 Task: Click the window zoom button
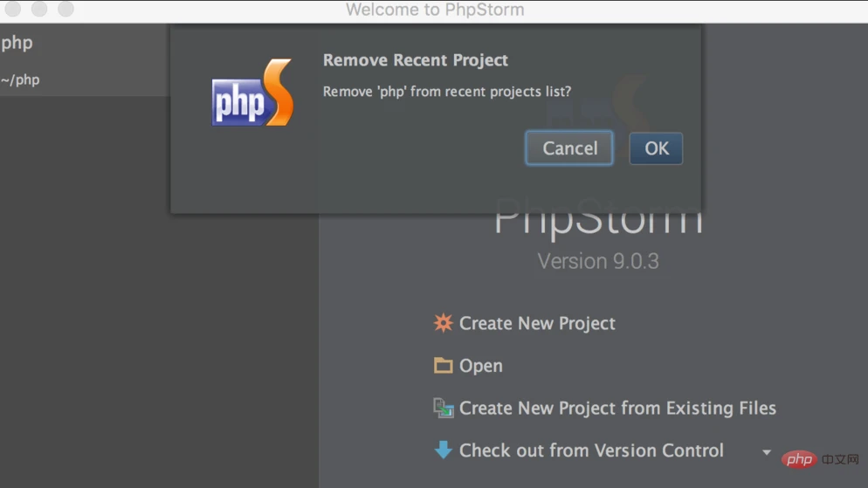[x=65, y=9]
